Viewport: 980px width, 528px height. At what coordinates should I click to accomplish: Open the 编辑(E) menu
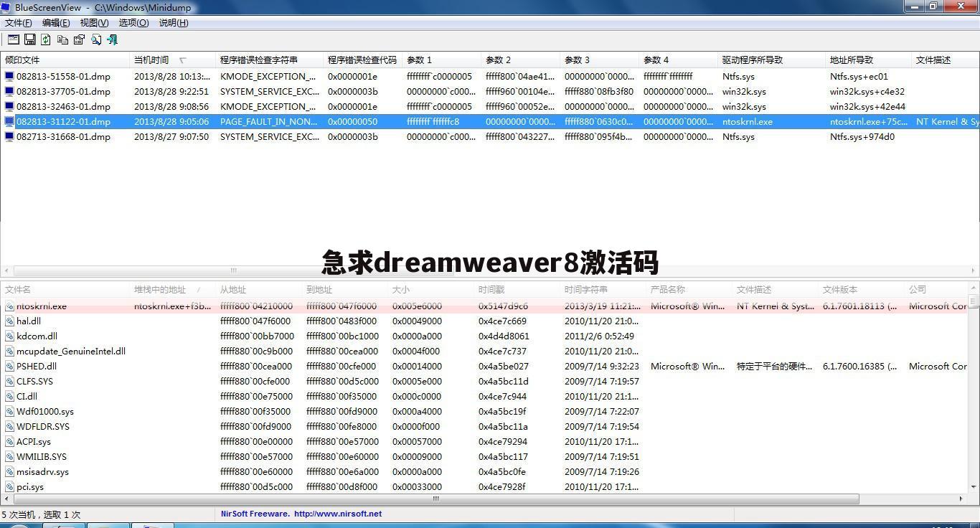56,23
